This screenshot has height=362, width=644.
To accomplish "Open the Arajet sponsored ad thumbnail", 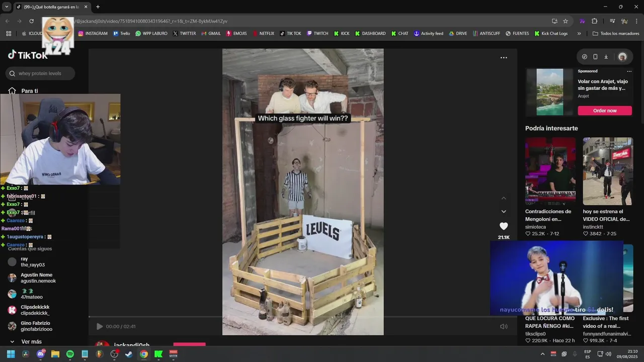I will pyautogui.click(x=550, y=92).
